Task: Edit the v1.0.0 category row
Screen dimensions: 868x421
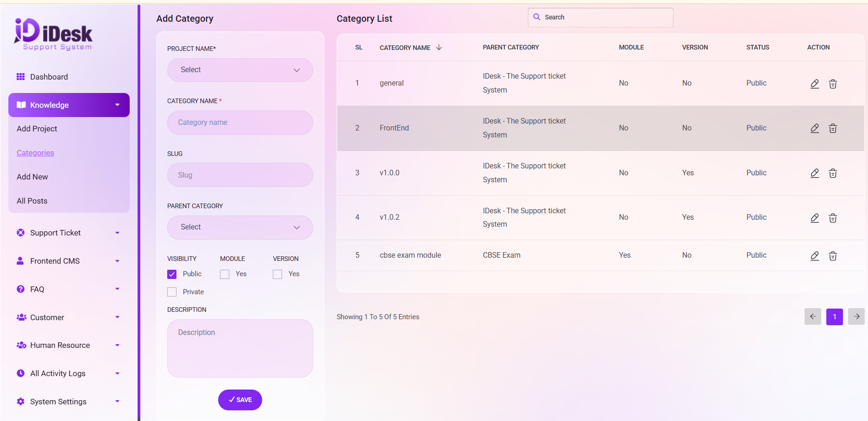Action: click(x=814, y=173)
